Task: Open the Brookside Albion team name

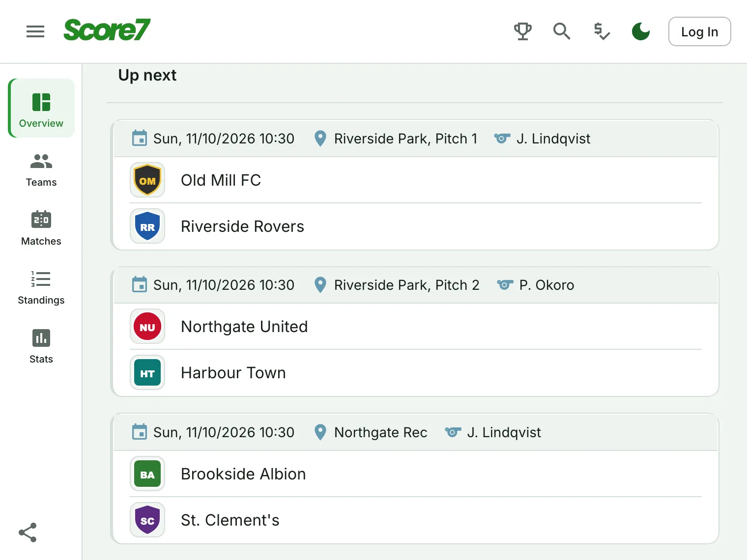Action: point(243,474)
